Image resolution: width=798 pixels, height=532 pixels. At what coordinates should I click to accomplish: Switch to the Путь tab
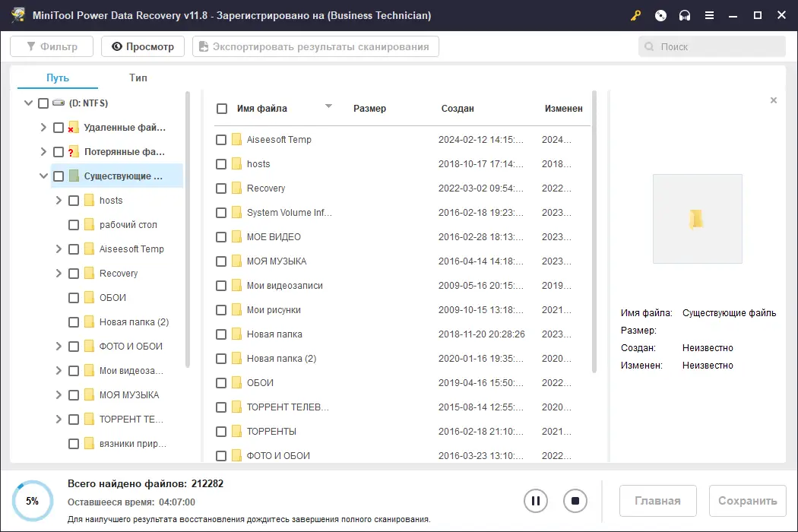click(58, 78)
